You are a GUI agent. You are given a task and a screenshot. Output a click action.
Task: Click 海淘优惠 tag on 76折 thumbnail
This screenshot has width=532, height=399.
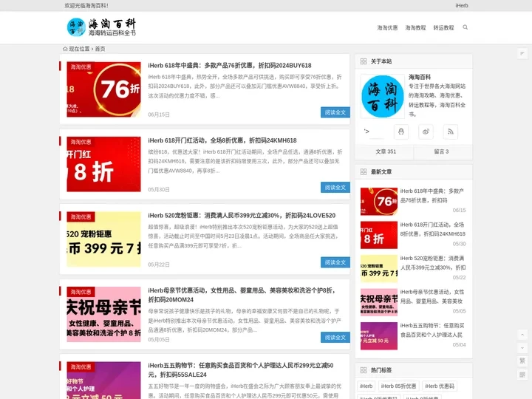(x=81, y=66)
